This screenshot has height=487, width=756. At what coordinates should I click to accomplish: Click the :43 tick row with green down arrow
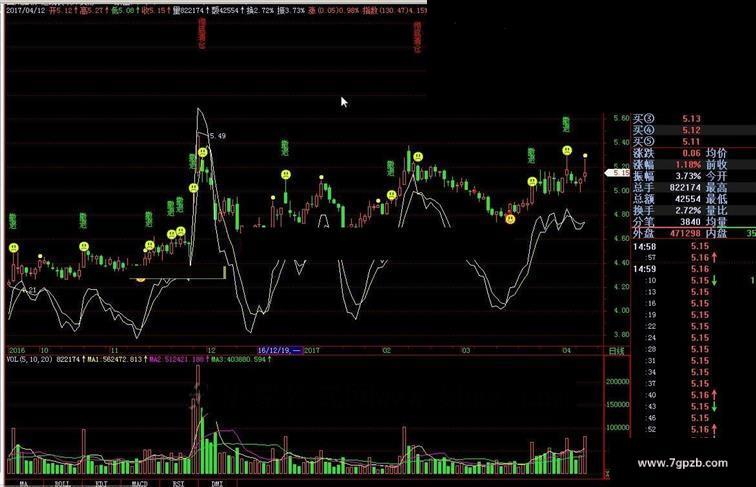694,406
